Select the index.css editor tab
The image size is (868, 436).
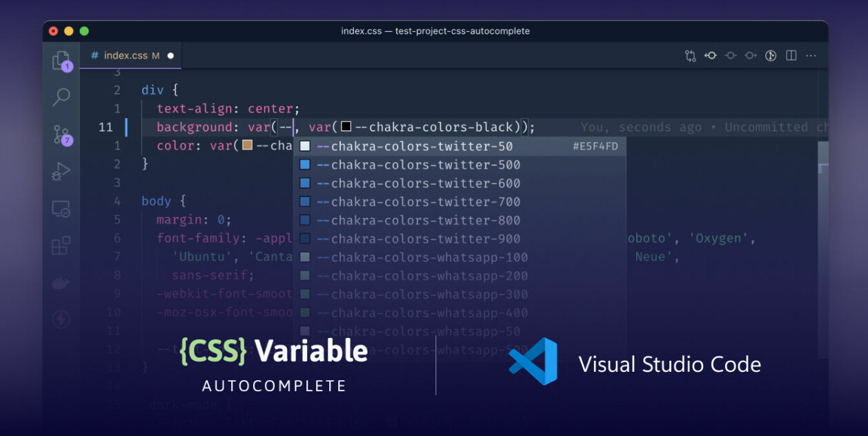point(130,56)
